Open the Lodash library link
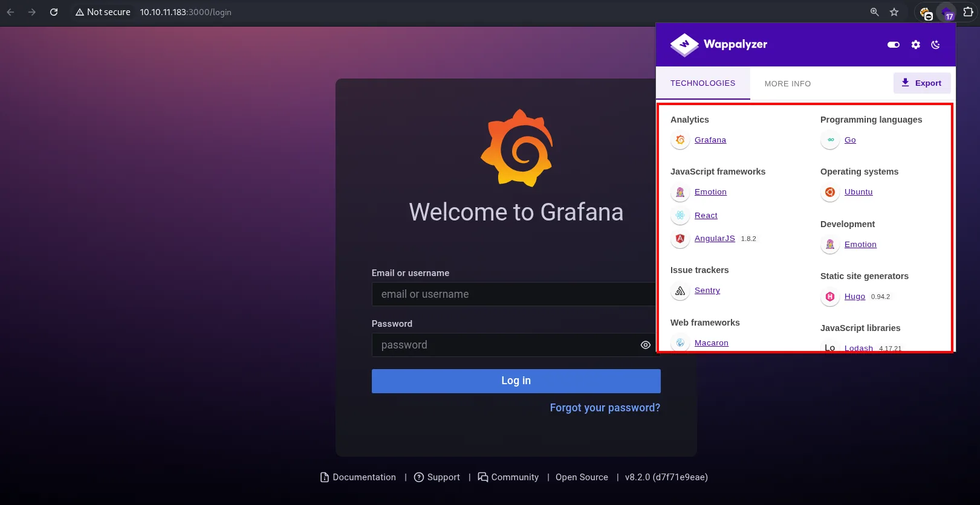This screenshot has height=505, width=980. [858, 348]
